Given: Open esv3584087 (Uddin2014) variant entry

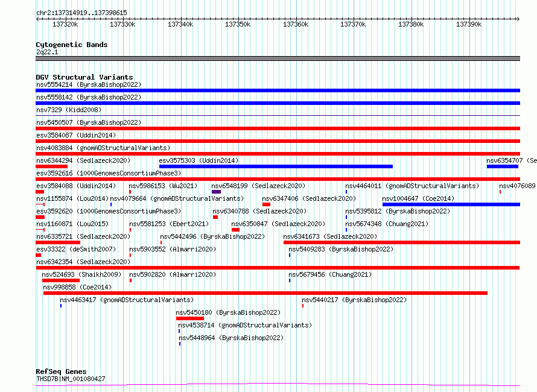Looking at the screenshot, I should pyautogui.click(x=76, y=135).
